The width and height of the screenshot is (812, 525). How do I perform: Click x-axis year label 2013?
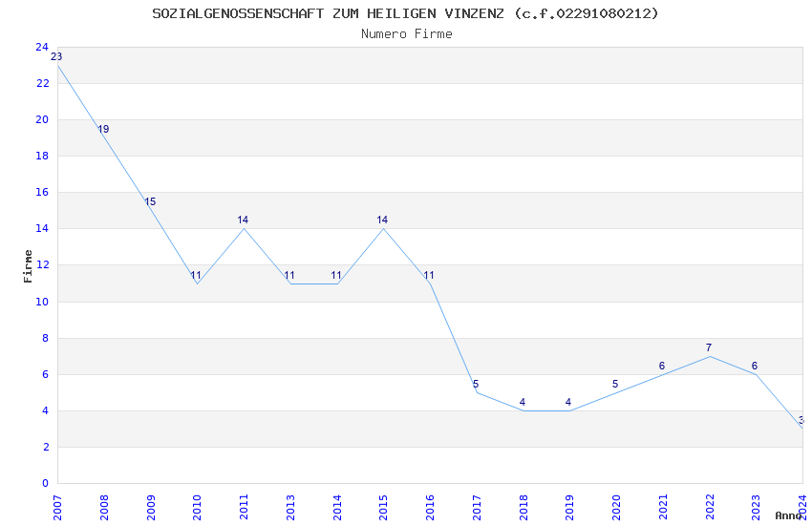[290, 508]
